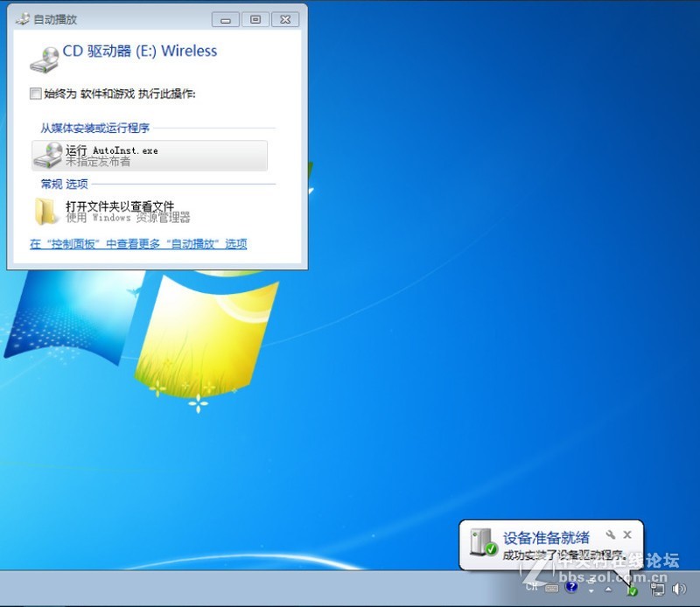Open the on-screen keyboard tray icon
Viewport: 700px width, 607px height.
pyautogui.click(x=552, y=589)
